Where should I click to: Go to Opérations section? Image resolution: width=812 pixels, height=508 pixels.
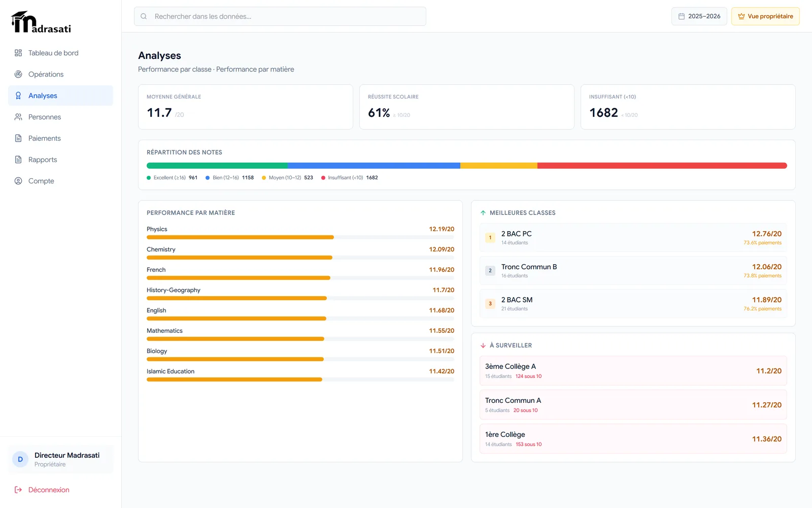tap(60, 74)
